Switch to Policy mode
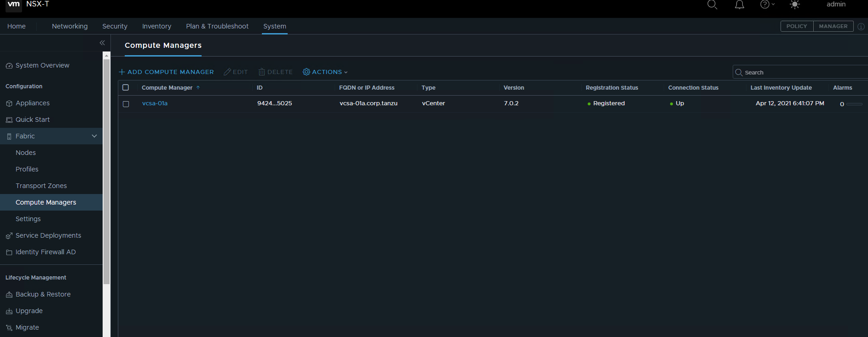 pos(797,26)
